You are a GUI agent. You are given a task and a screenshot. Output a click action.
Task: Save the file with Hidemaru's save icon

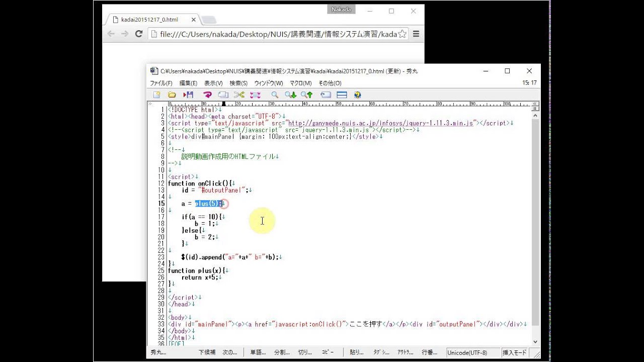point(189,95)
